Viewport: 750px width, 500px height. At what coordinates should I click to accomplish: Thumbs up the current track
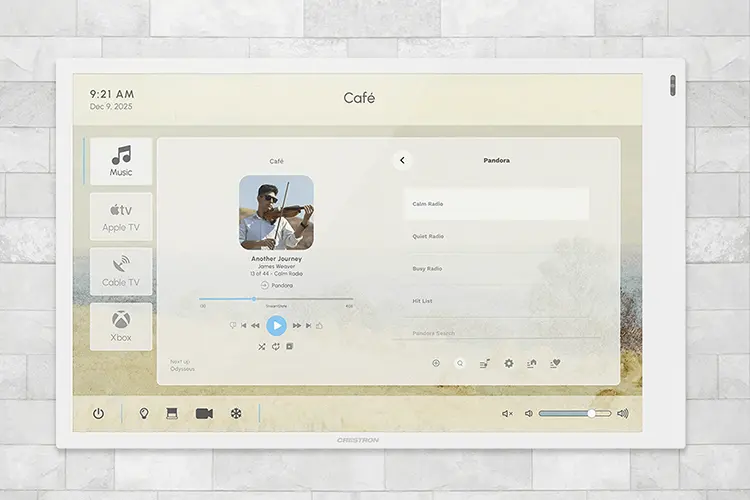[x=320, y=325]
